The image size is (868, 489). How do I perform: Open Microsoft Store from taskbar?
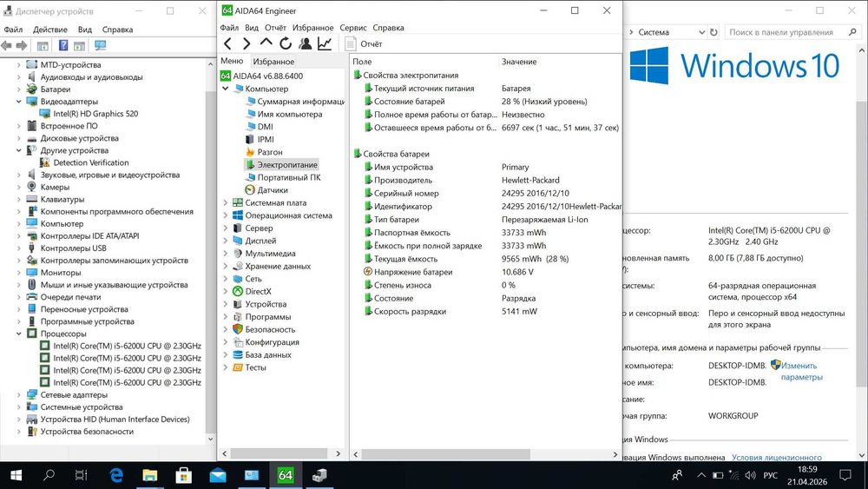(184, 474)
